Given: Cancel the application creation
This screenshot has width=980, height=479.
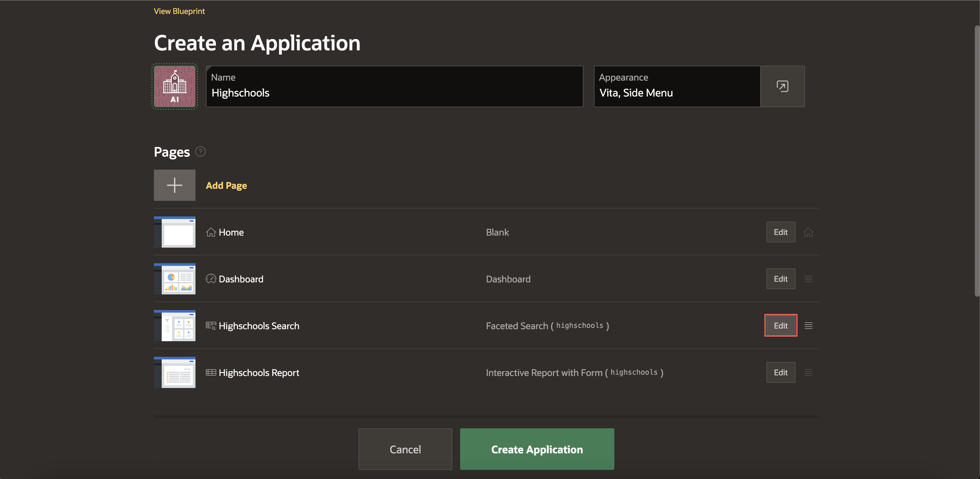Looking at the screenshot, I should 405,449.
